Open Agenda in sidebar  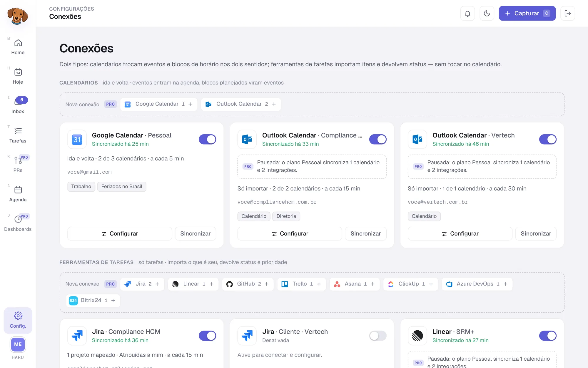(x=18, y=194)
